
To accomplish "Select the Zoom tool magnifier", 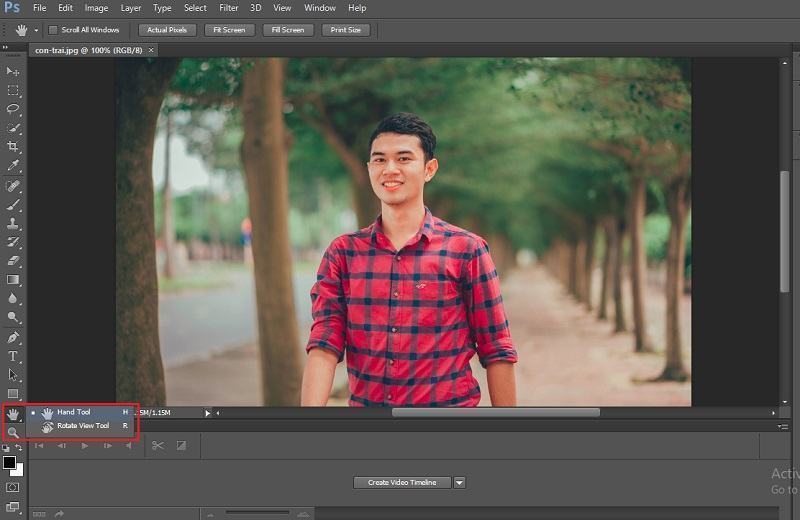I will [13, 433].
